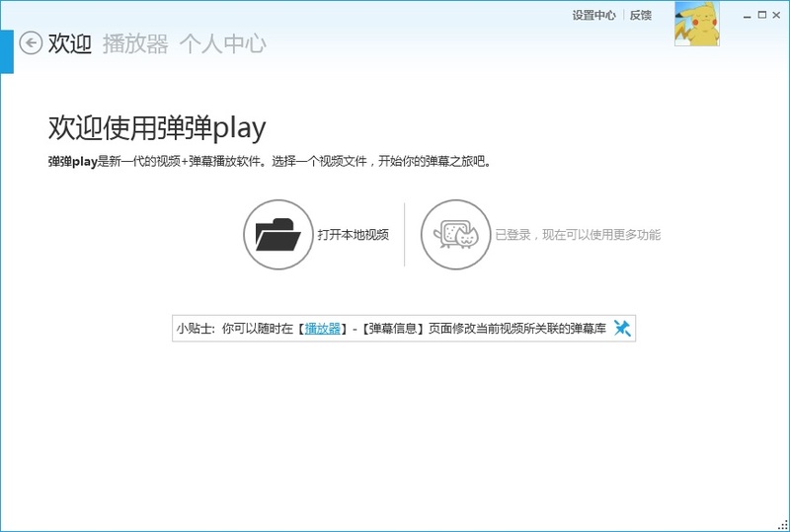Follow the 播放器 hyperlink in the tip
The width and height of the screenshot is (790, 532).
(323, 329)
